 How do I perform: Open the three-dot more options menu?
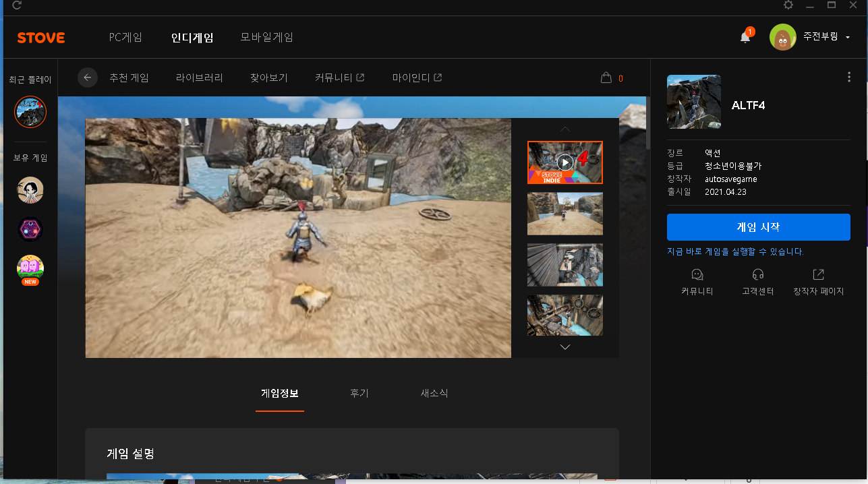[x=849, y=78]
